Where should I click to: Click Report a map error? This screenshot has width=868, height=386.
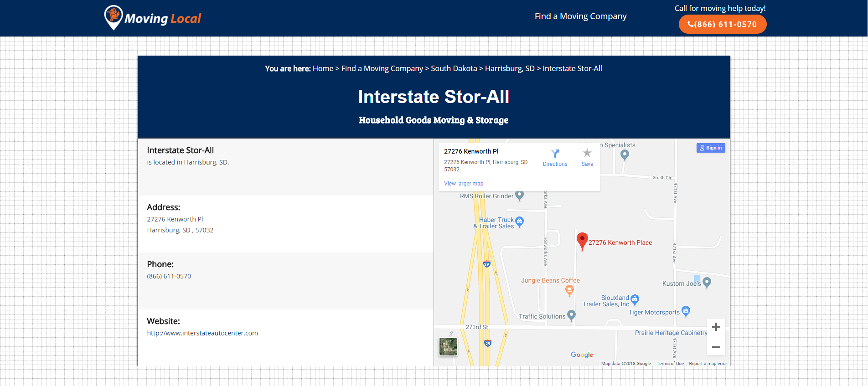coord(708,364)
